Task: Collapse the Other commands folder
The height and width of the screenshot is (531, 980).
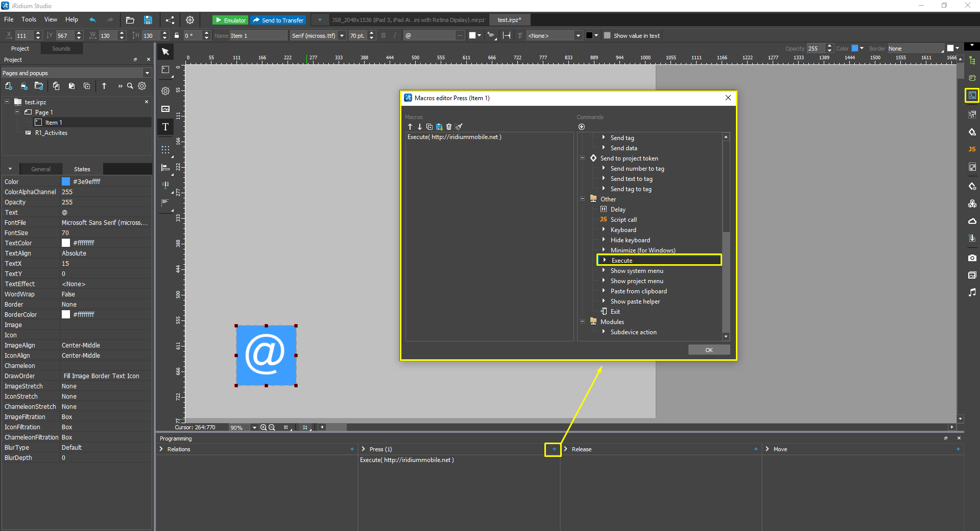Action: 582,199
